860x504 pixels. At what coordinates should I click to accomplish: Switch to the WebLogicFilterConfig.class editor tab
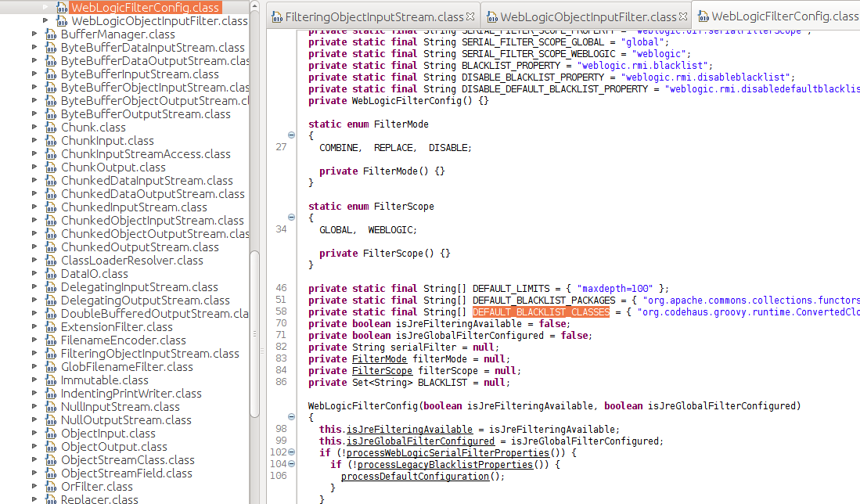tap(777, 17)
